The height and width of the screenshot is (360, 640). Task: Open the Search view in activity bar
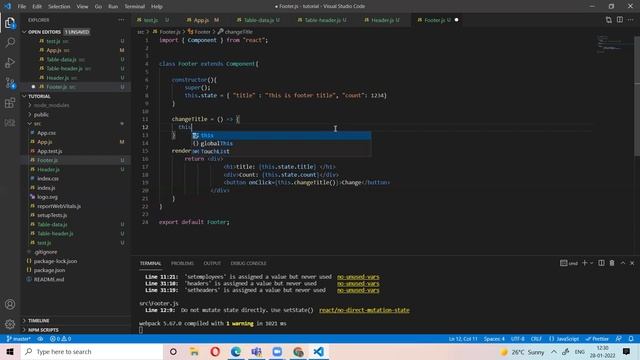[x=10, y=42]
